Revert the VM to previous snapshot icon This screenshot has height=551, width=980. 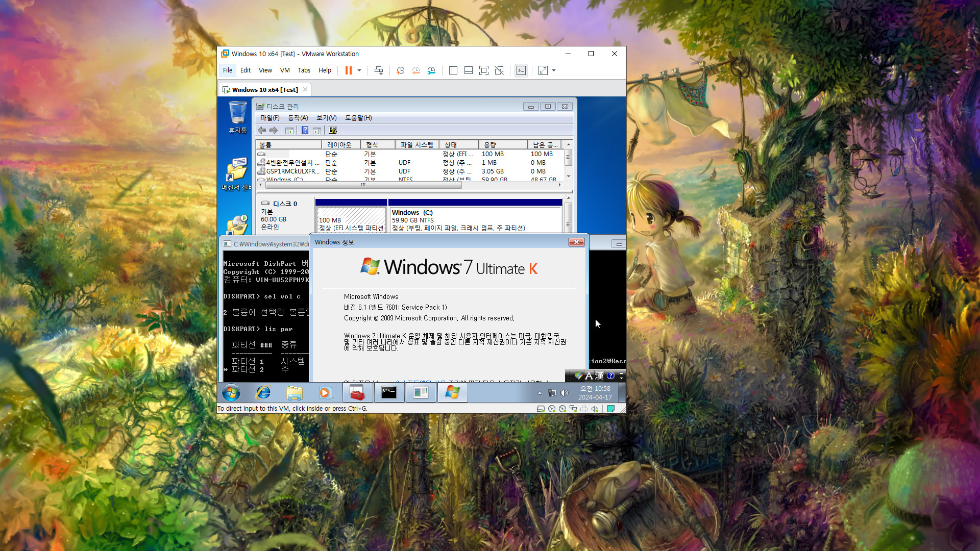click(416, 70)
